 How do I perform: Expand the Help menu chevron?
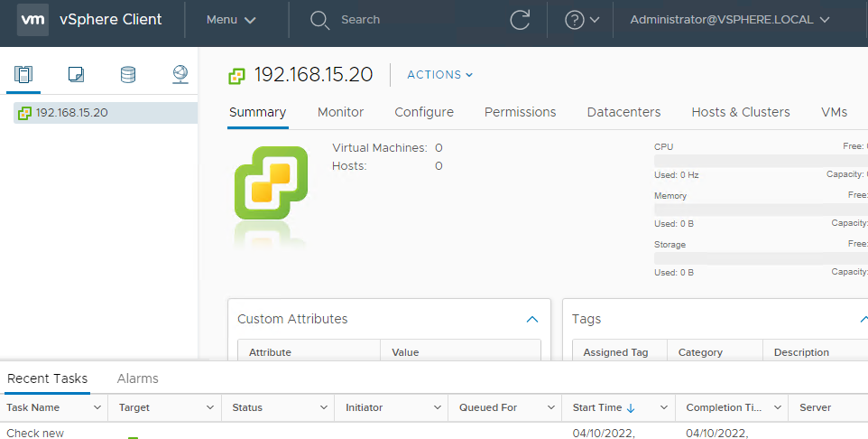[x=595, y=20]
